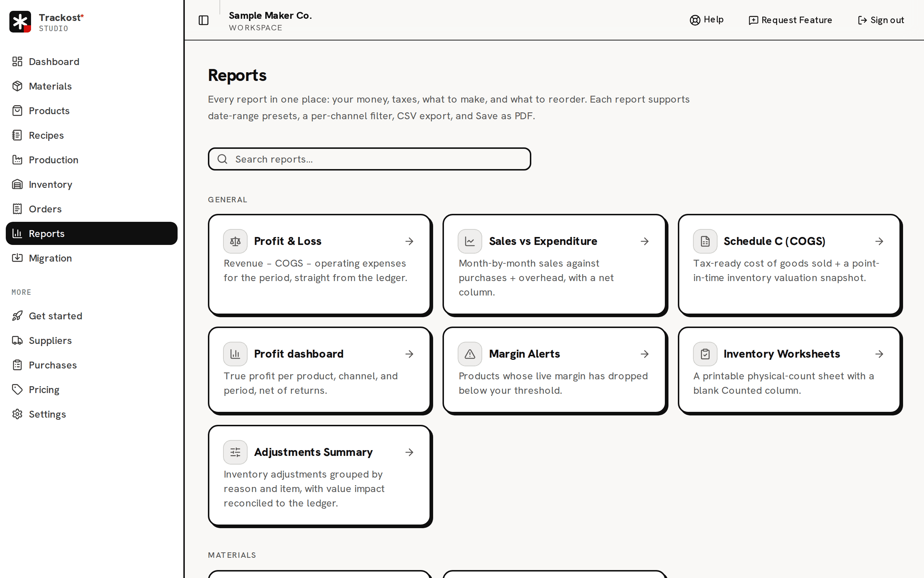
Task: Open the Adjustments Summary report
Action: point(319,475)
